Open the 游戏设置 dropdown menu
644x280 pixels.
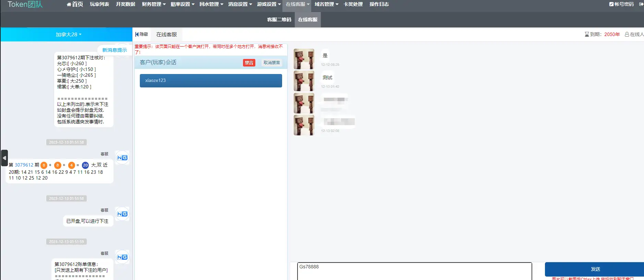pyautogui.click(x=269, y=4)
